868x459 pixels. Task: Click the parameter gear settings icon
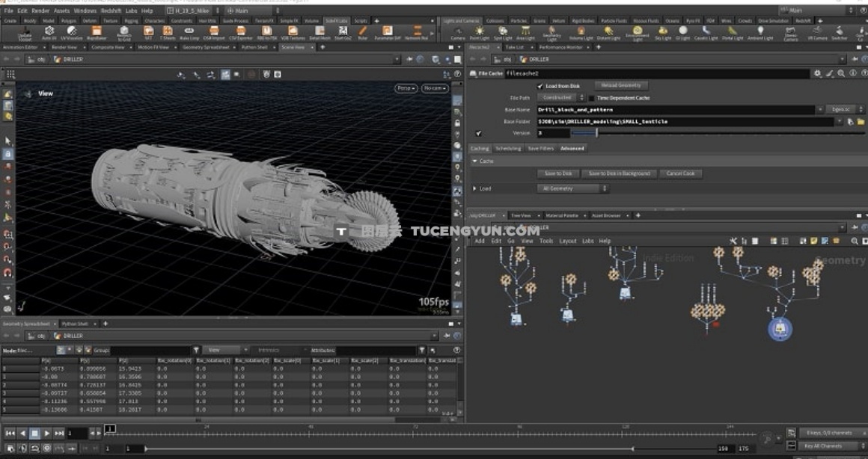817,73
